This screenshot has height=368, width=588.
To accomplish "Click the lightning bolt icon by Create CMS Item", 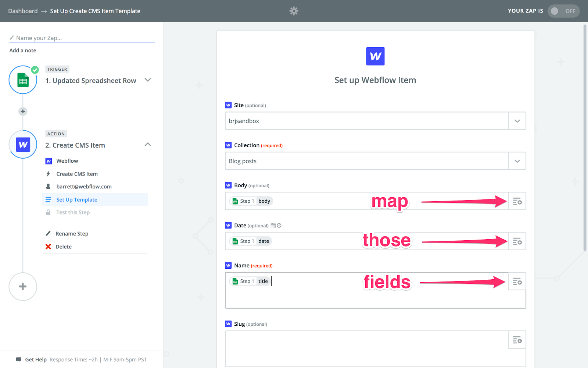I will click(48, 174).
